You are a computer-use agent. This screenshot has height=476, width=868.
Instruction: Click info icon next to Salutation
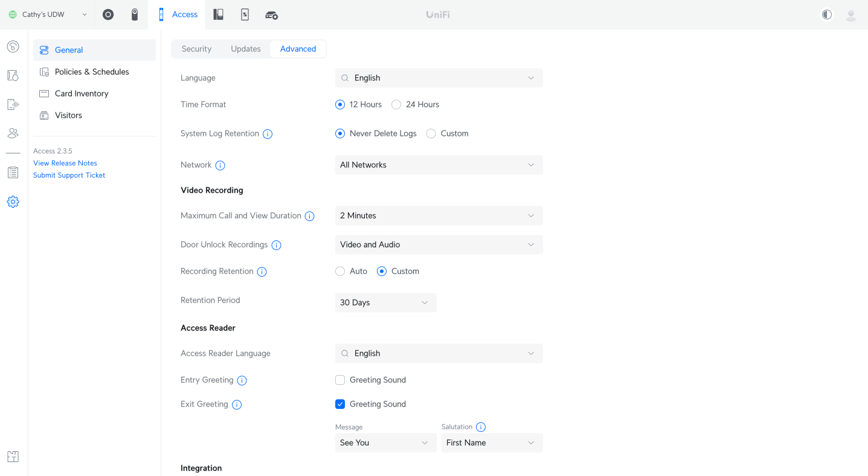click(x=481, y=427)
